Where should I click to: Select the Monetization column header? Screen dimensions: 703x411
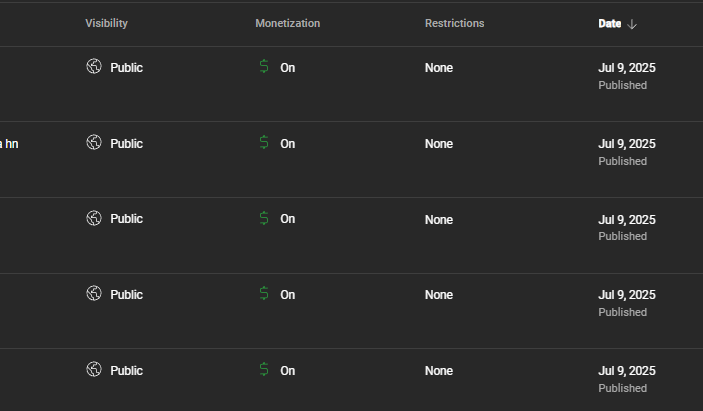(287, 23)
